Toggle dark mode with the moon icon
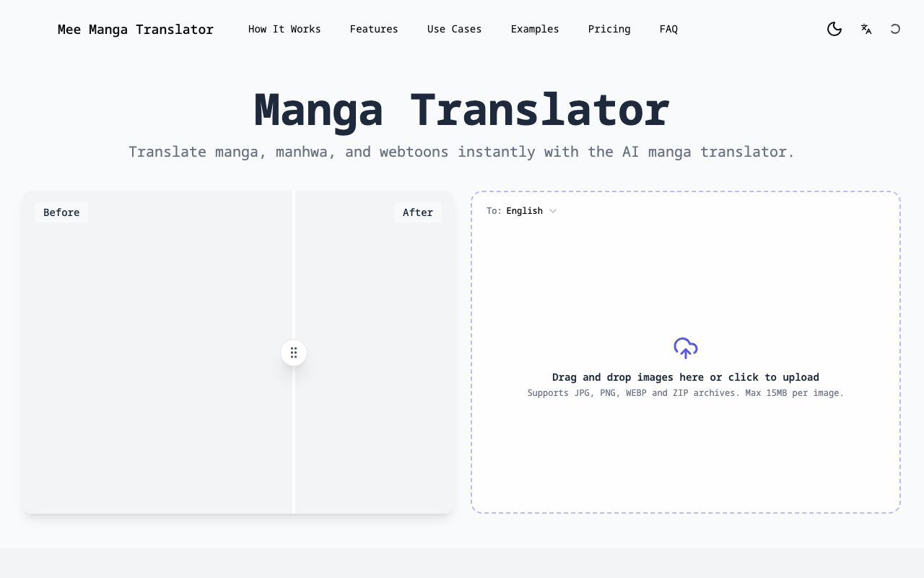This screenshot has width=924, height=578. point(834,29)
